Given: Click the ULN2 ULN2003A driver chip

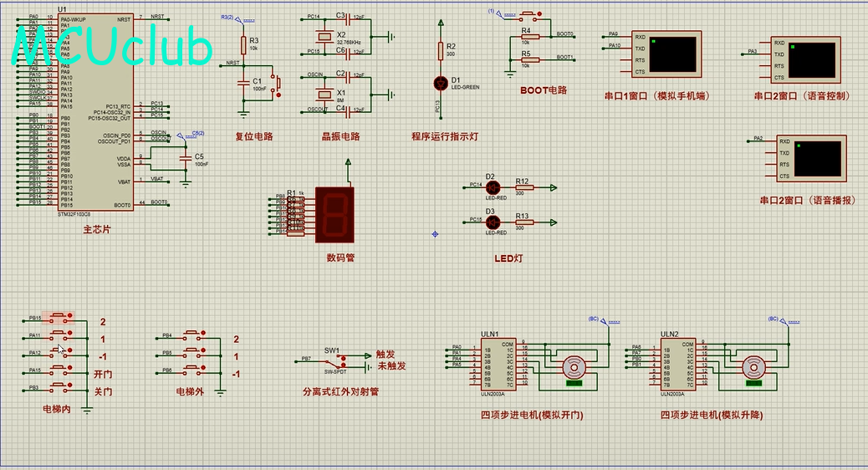Looking at the screenshot, I should (677, 366).
